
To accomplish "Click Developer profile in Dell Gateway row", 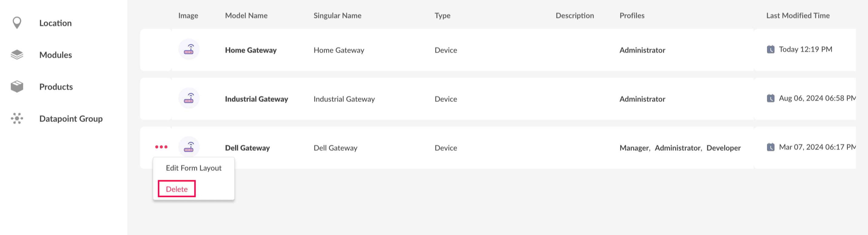I will point(723,148).
